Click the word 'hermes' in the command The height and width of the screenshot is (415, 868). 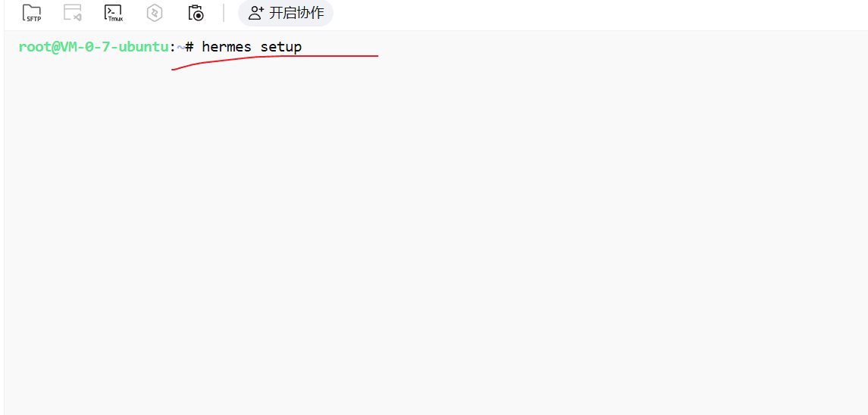pos(227,47)
